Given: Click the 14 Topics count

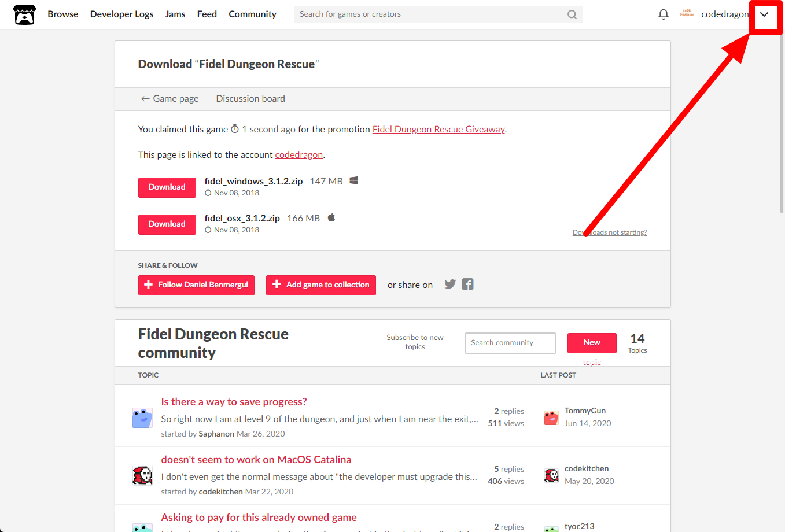Looking at the screenshot, I should click(x=637, y=343).
